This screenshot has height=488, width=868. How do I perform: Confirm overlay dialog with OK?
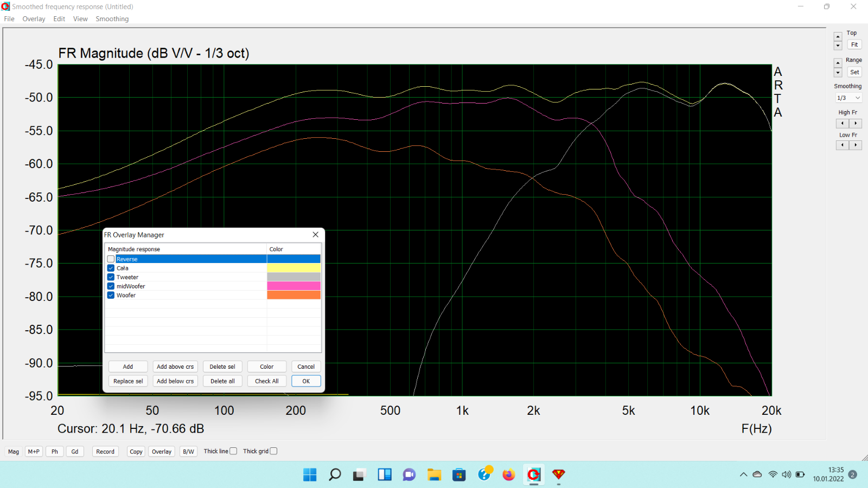pos(306,381)
